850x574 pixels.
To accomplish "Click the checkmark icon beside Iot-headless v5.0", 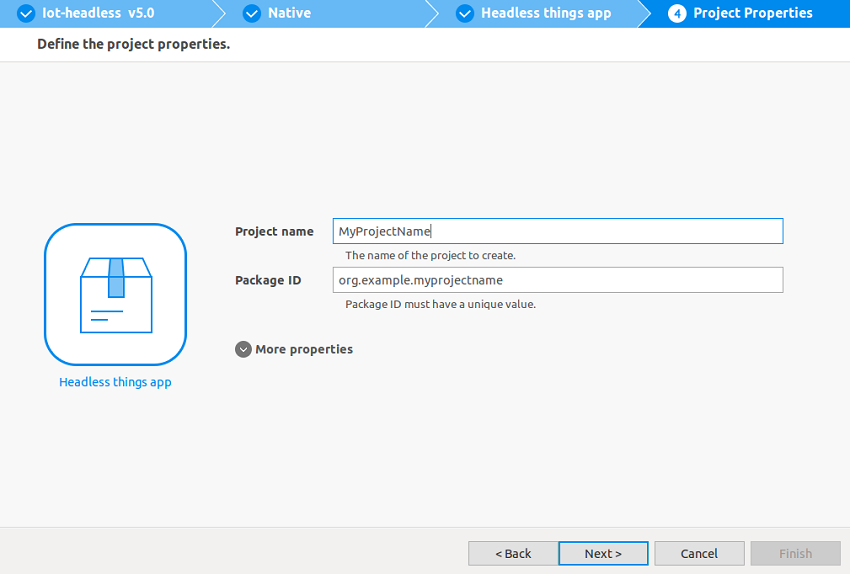I will pyautogui.click(x=27, y=14).
